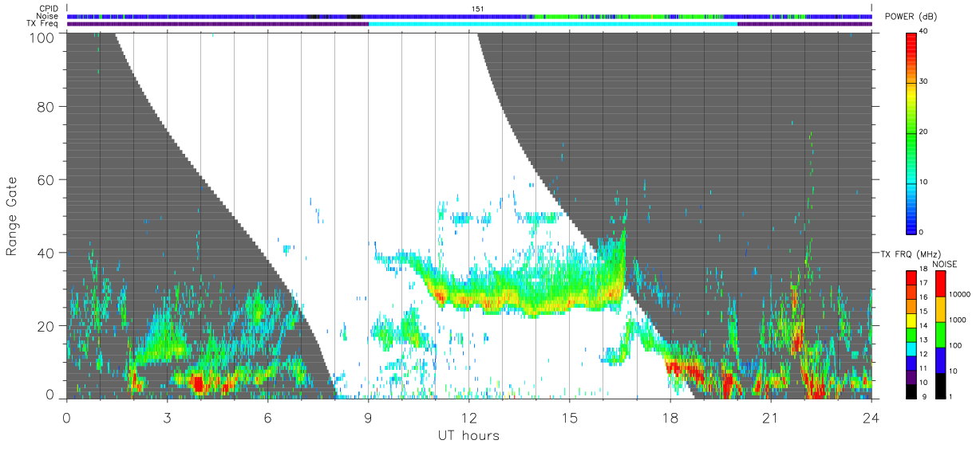Screen dimensions: 980x452
Task: Click the black segment of the NOISE legend bar
Action: [942, 385]
